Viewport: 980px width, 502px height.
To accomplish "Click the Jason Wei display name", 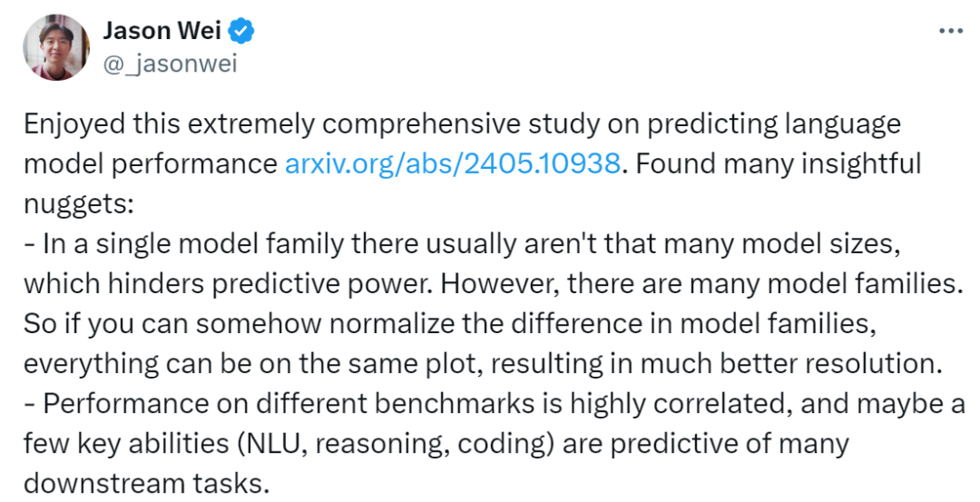I will pos(161,32).
